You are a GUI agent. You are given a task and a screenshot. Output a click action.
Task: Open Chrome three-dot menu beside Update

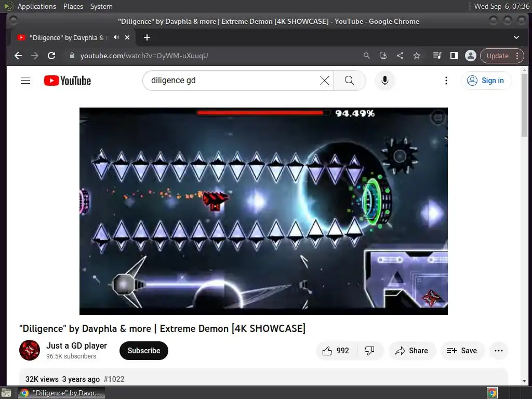click(517, 56)
